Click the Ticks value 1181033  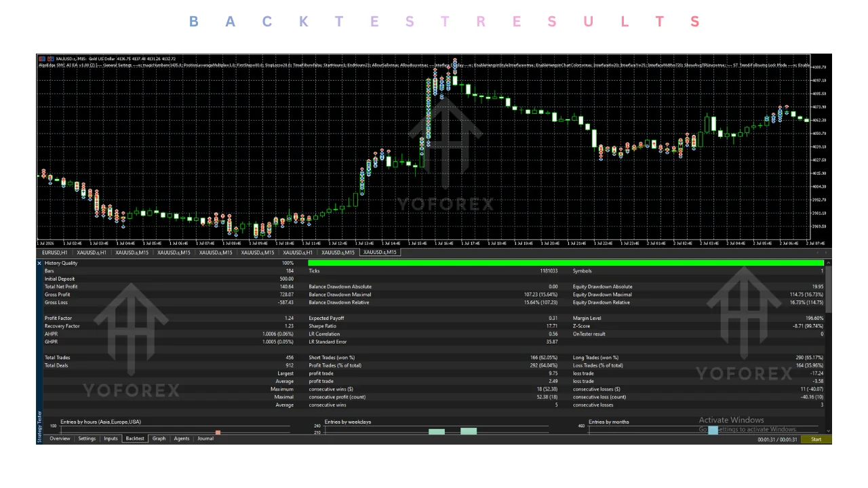[547, 271]
